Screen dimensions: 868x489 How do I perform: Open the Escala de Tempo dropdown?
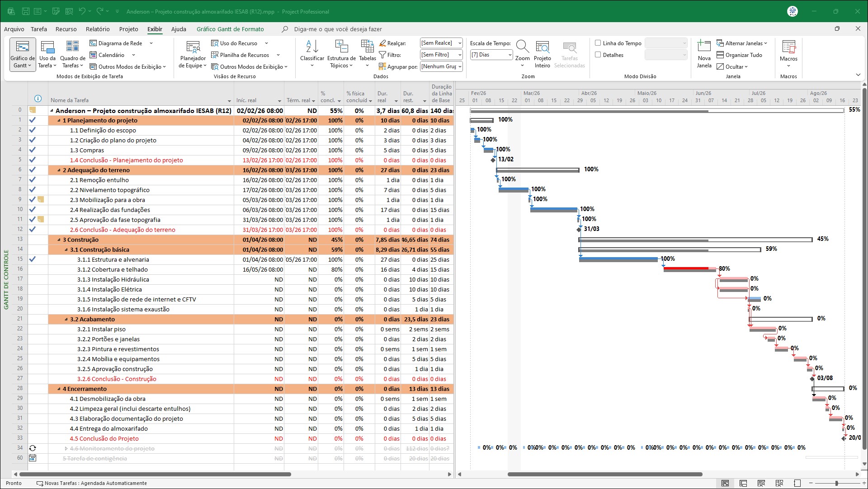(x=491, y=55)
